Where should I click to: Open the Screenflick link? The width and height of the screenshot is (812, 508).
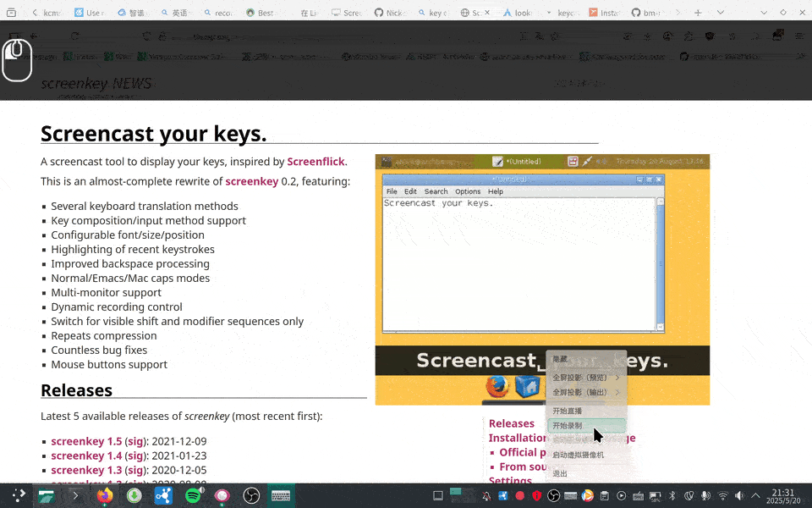(x=315, y=162)
